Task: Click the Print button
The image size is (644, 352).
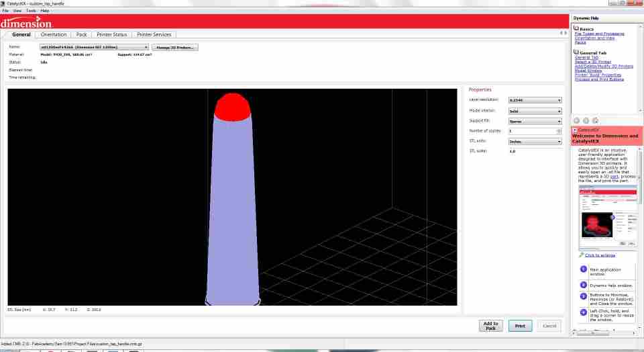Action: tap(520, 326)
